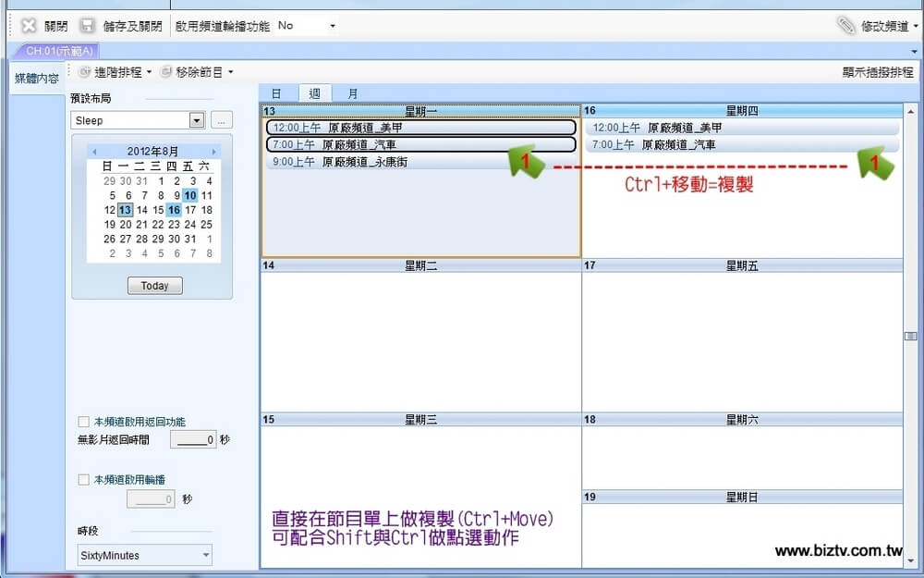Click the 修改頻道 pencil icon

click(x=846, y=26)
